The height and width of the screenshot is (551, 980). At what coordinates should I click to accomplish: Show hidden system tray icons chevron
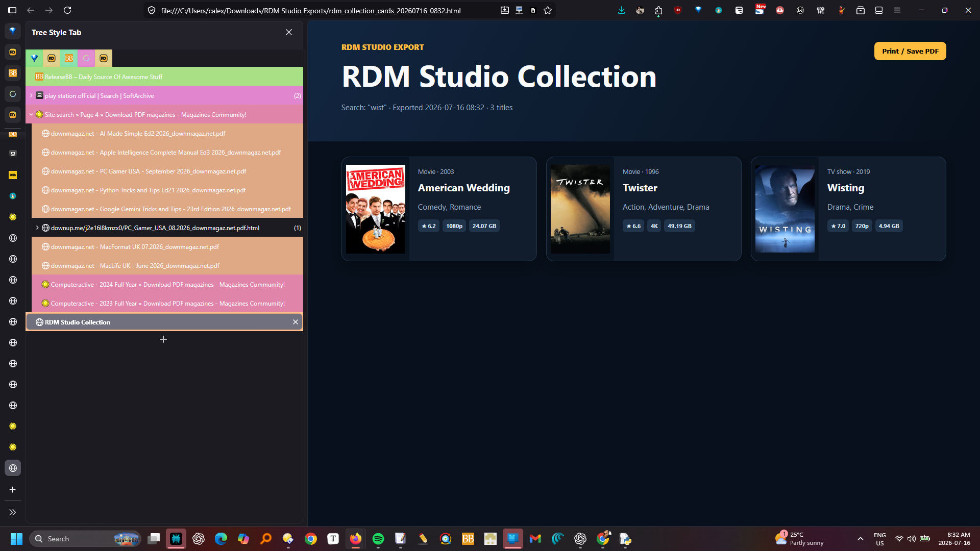tap(861, 539)
